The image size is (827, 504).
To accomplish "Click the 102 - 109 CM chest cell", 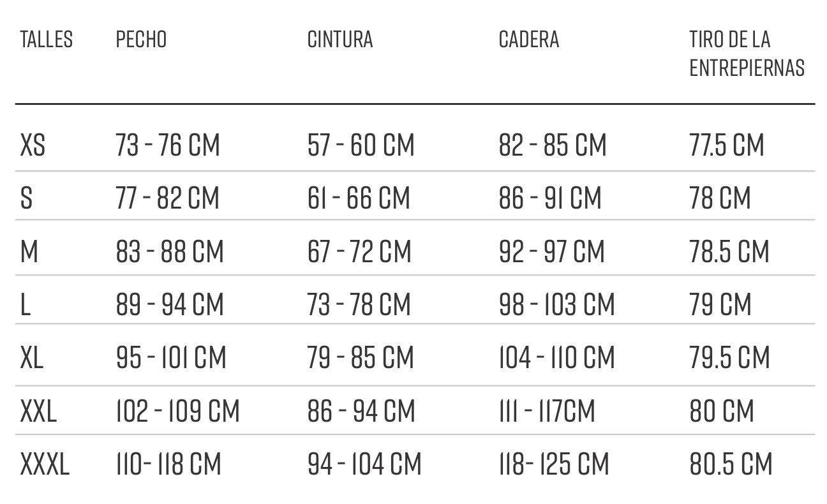I will click(x=178, y=411).
